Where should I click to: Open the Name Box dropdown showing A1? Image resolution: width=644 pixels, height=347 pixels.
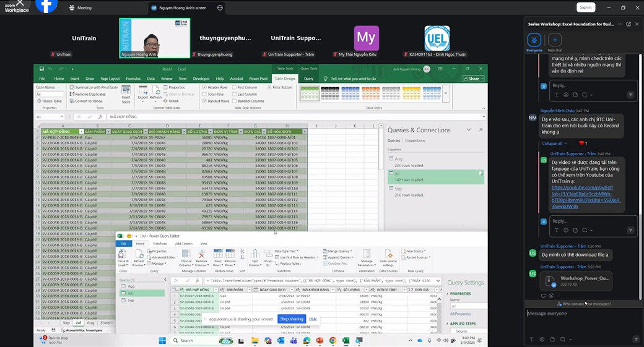(62, 117)
